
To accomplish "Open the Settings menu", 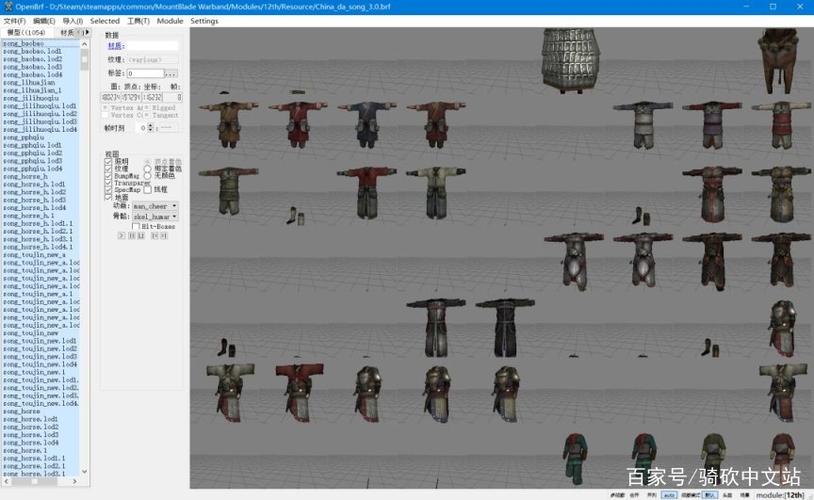I will click(204, 21).
